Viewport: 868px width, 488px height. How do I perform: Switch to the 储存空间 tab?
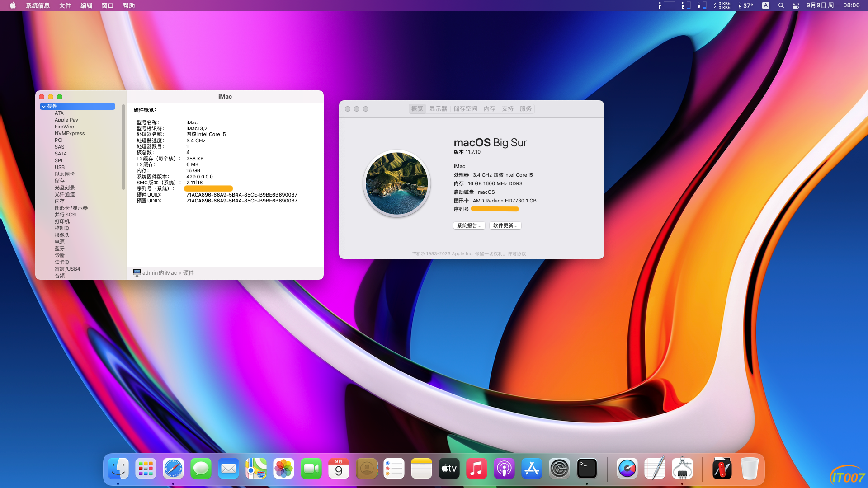[465, 108]
